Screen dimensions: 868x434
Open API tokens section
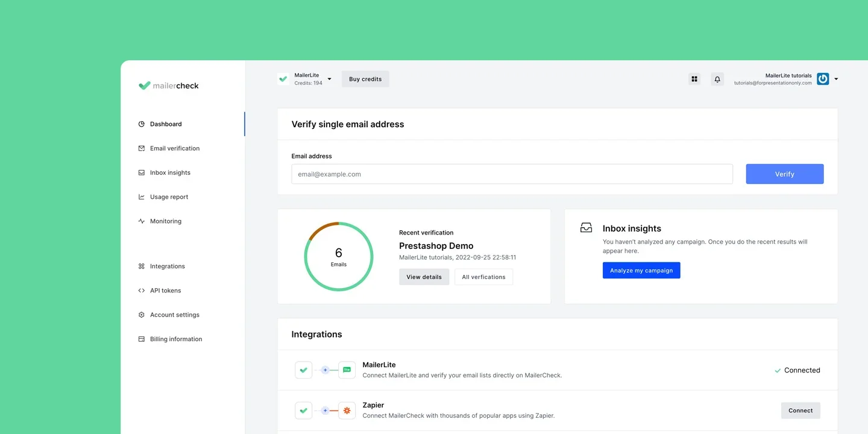[x=165, y=291]
